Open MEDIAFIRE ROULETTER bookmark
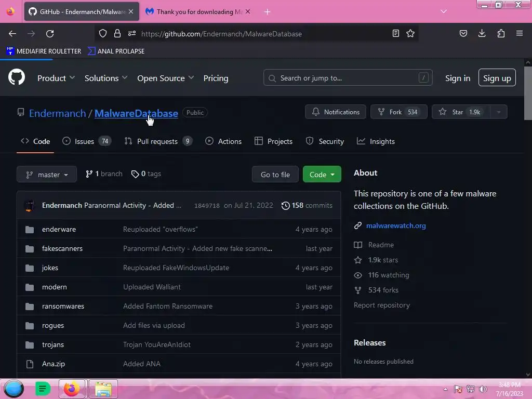Screen dimensions: 532x399 [x=44, y=51]
